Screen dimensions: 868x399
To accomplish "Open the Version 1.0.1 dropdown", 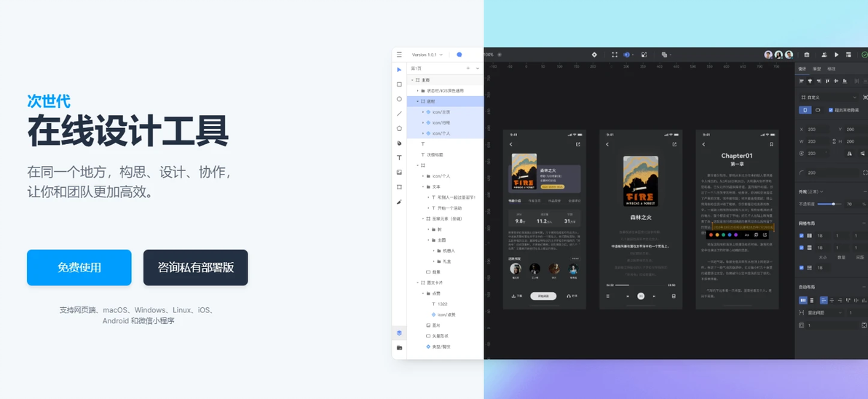I will click(427, 55).
